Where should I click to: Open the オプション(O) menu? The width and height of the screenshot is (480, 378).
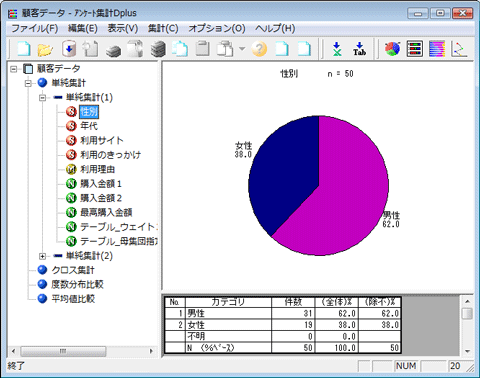217,28
